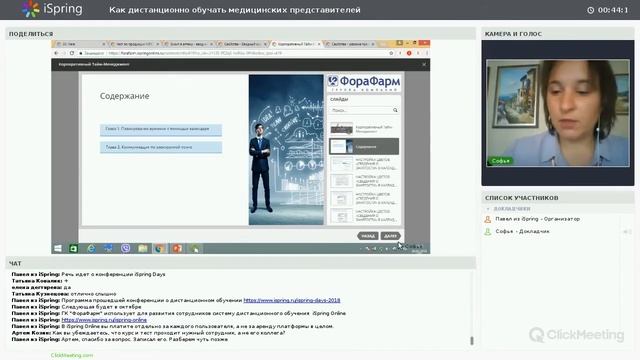
Task: Open Chrome icon in shared taskbar
Action: point(160,248)
